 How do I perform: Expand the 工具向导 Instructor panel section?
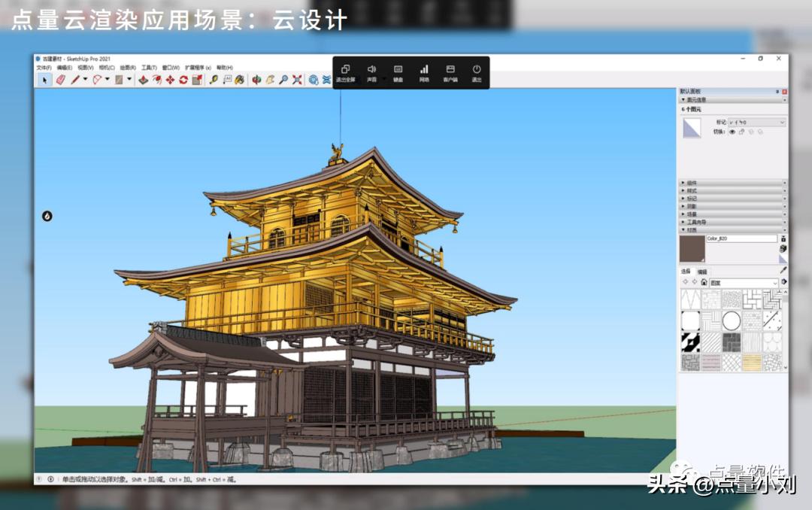click(733, 222)
